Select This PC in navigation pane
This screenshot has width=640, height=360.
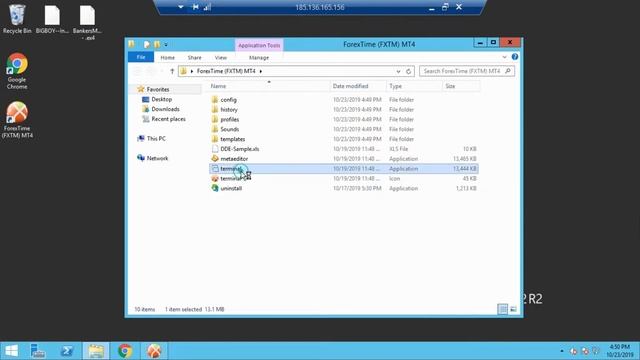(x=156, y=138)
